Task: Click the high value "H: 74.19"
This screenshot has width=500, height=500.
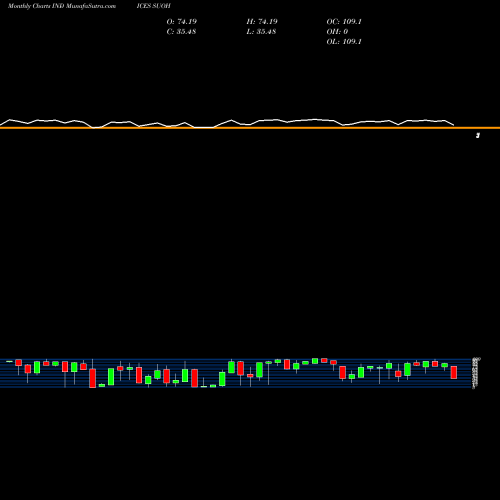Action: [x=262, y=21]
